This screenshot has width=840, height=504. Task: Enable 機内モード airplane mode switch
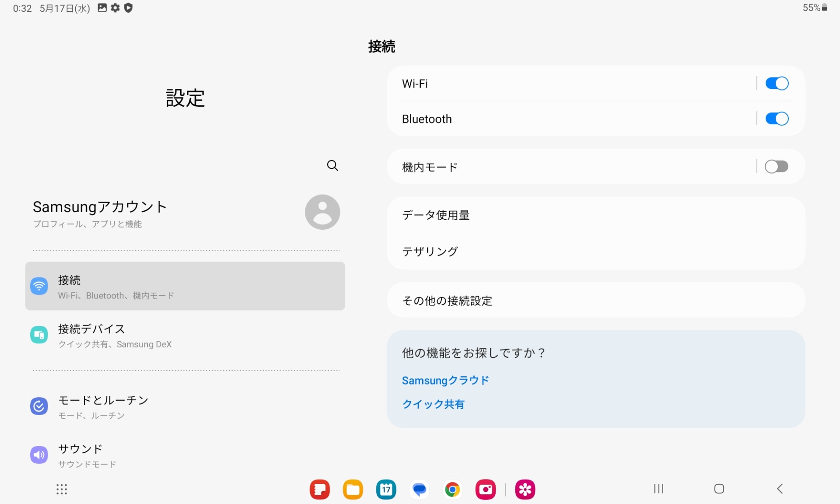point(777,166)
